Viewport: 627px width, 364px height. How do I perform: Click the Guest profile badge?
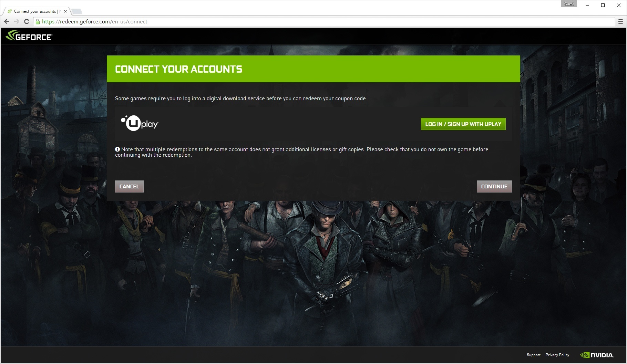point(569,4)
